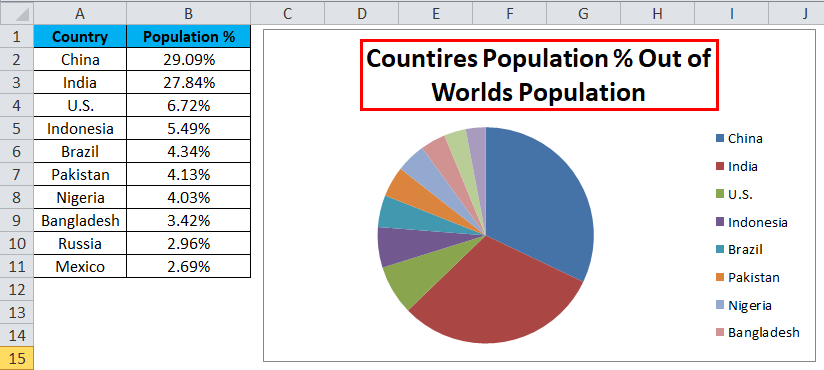Click the Nigeria legend entry label
The width and height of the screenshot is (824, 370).
coord(750,305)
